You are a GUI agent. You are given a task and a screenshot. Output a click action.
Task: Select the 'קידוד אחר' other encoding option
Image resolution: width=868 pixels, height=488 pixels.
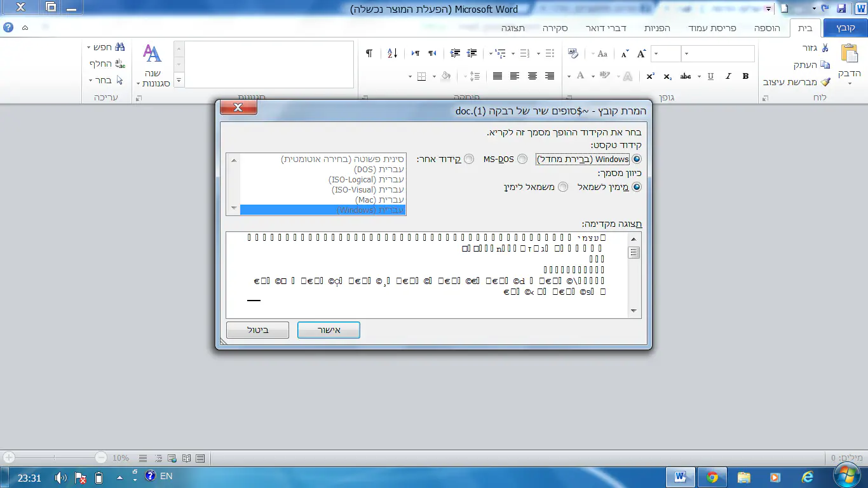click(x=469, y=159)
